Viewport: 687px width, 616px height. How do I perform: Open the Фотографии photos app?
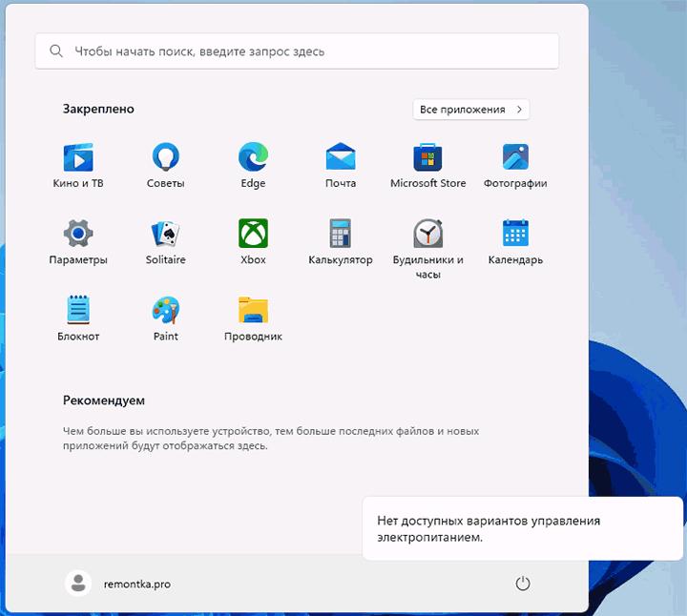tap(515, 166)
